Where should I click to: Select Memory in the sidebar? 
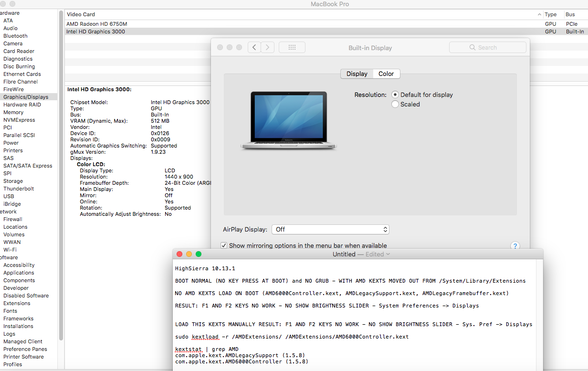(x=13, y=112)
